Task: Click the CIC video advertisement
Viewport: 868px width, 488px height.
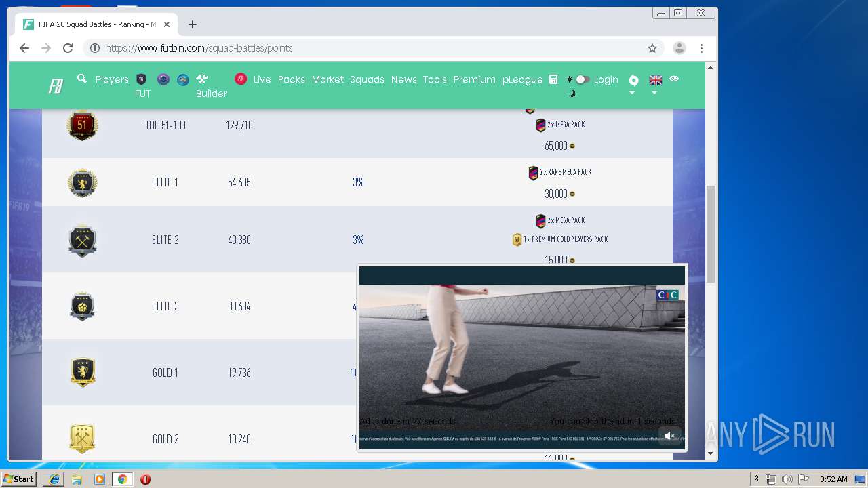Action: (521, 357)
